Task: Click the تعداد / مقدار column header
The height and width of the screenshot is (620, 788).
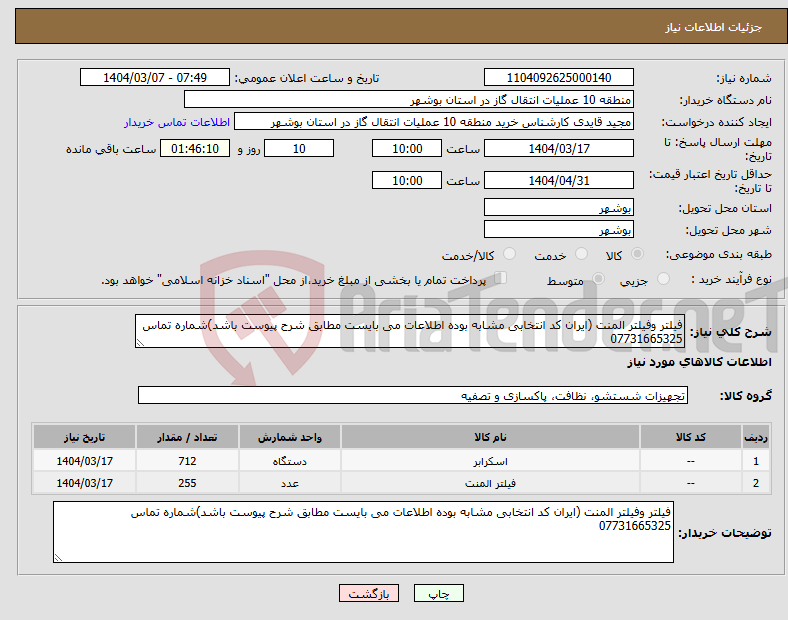Action: click(x=187, y=437)
